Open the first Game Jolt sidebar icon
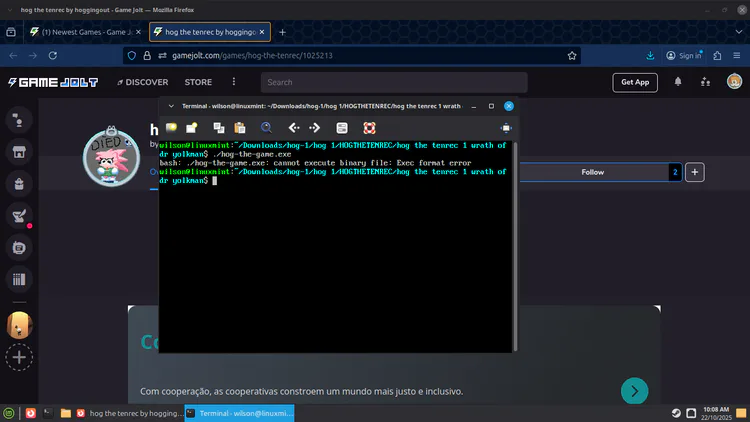750x422 pixels. (x=19, y=120)
